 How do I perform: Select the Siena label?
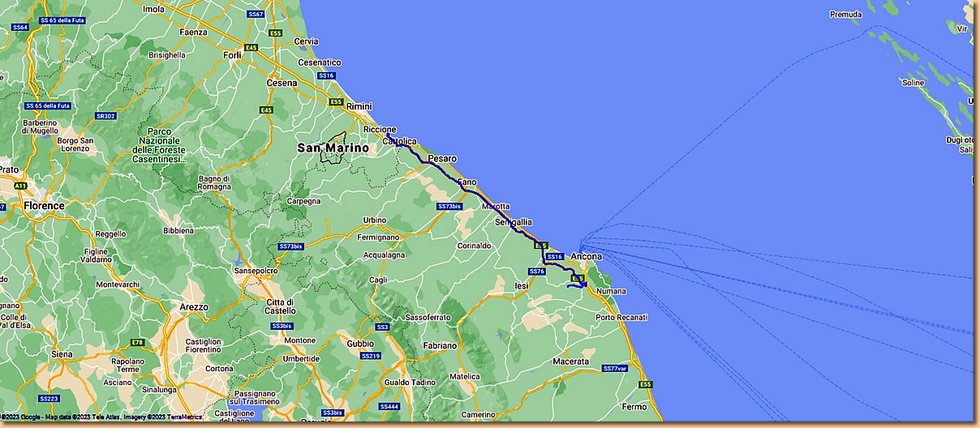click(x=62, y=354)
